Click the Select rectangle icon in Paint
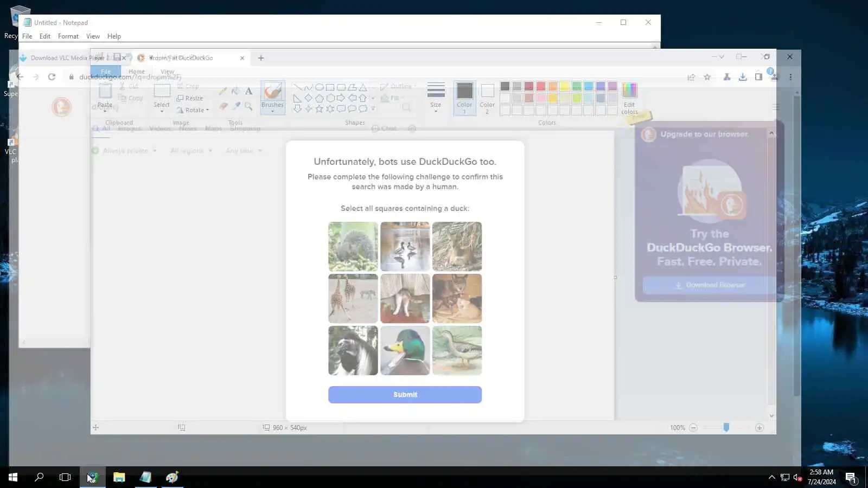The width and height of the screenshot is (868, 488). pos(162,91)
